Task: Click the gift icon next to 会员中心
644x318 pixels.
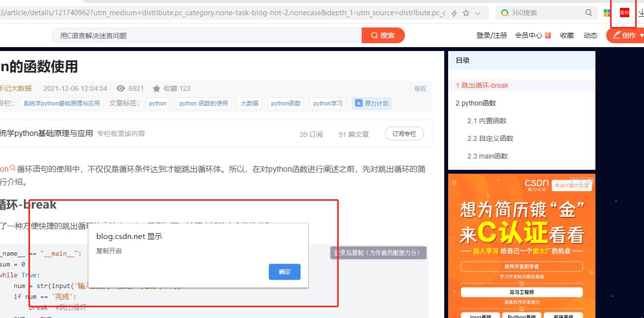Action: pos(548,35)
